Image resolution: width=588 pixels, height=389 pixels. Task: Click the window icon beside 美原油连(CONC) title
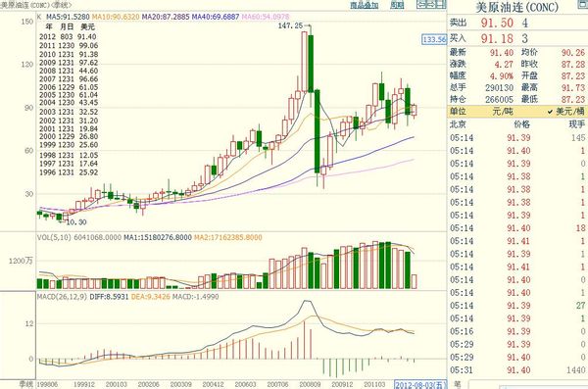(582, 4)
